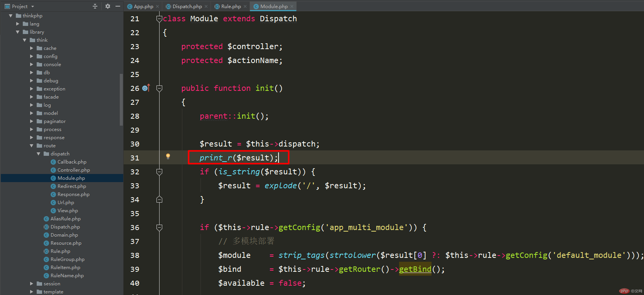The width and height of the screenshot is (644, 295).
Task: Click the Dispatch class name on line 21
Action: [x=278, y=19]
